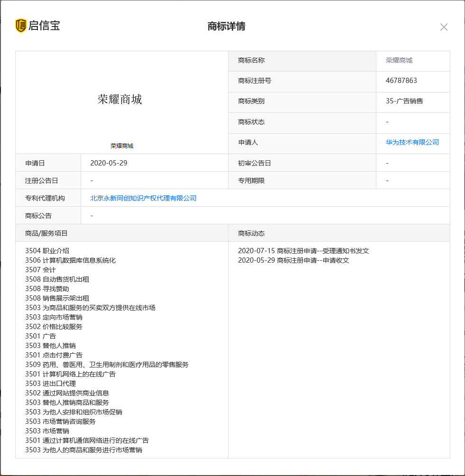
Task: Select item 3503 替他人推销
Action: click(x=50, y=346)
